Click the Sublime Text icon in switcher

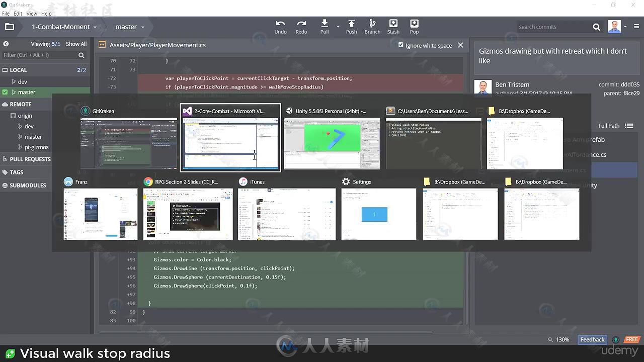[390, 111]
